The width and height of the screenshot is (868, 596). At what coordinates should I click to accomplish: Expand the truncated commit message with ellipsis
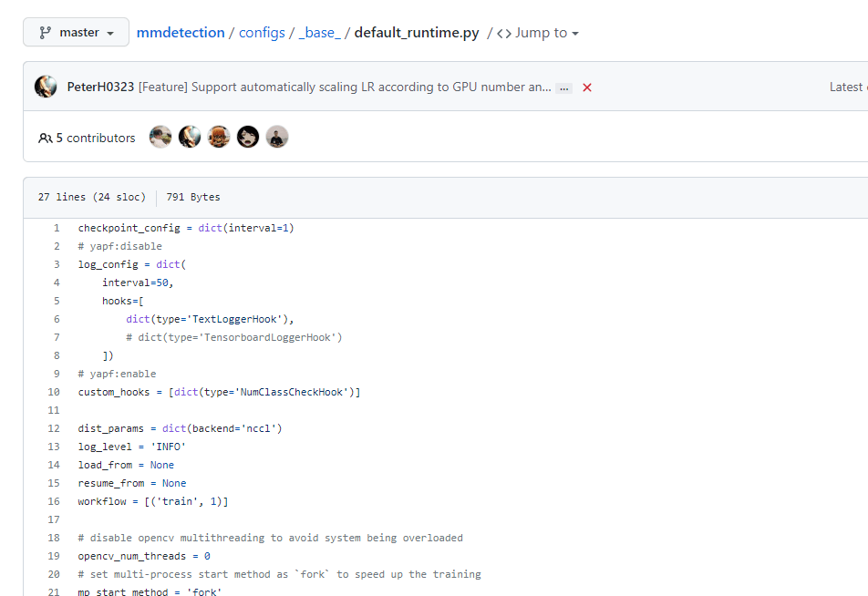point(563,87)
